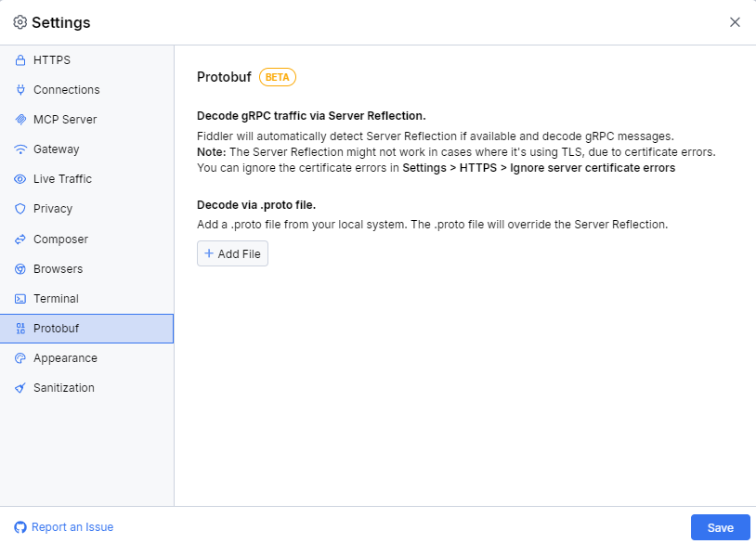Select the Gateway wifi icon
Viewport: 756px width, 544px height.
20,149
